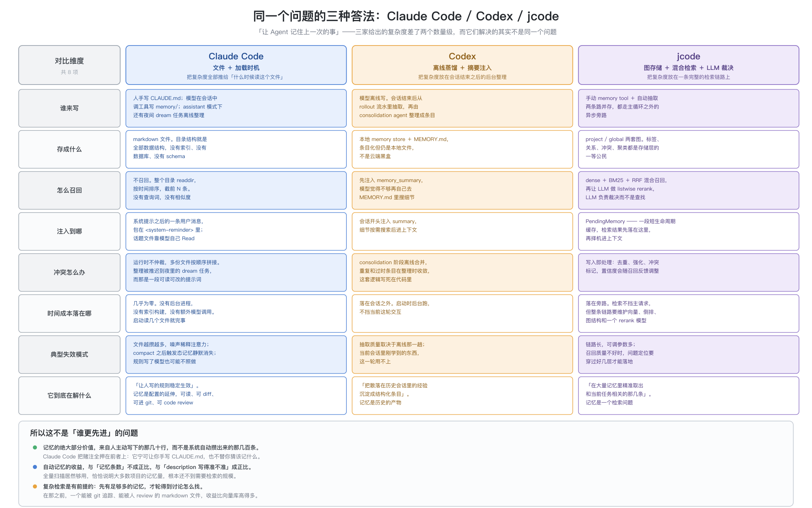Select the 冲突怎么办 row label
Viewport: 812px width, 508px height.
click(69, 272)
